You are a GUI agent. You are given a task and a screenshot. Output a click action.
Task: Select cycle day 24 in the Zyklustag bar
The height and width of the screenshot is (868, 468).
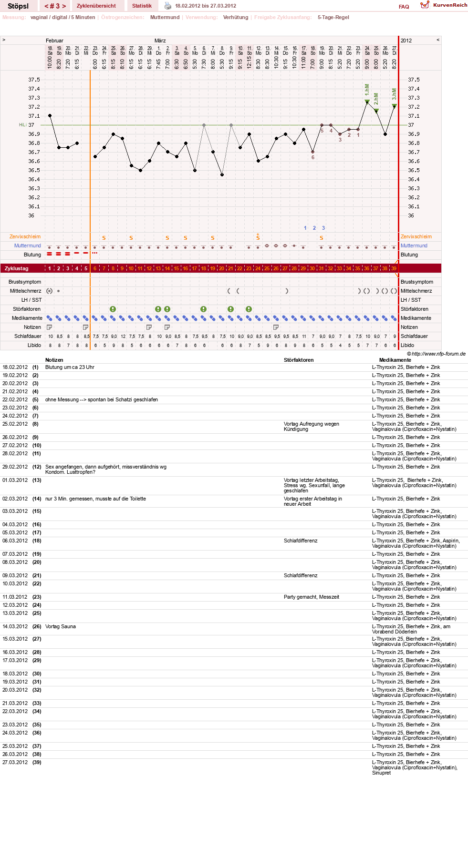258,268
